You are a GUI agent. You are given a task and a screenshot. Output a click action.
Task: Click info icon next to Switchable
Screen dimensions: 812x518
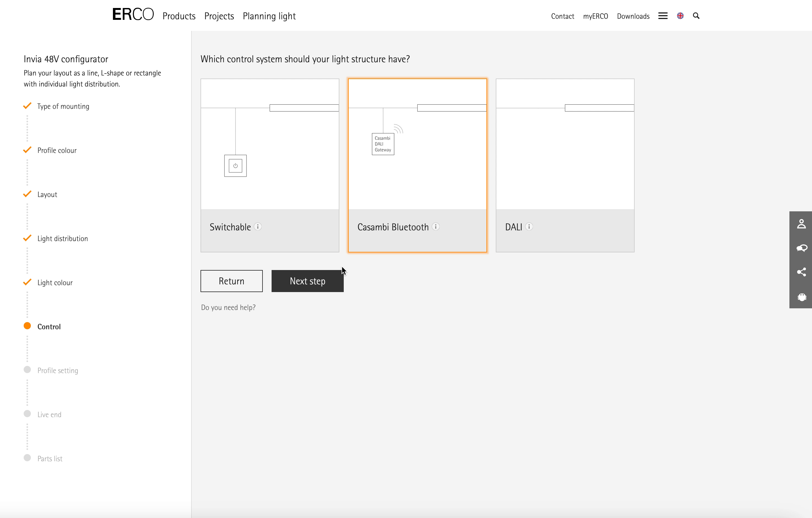click(x=258, y=226)
